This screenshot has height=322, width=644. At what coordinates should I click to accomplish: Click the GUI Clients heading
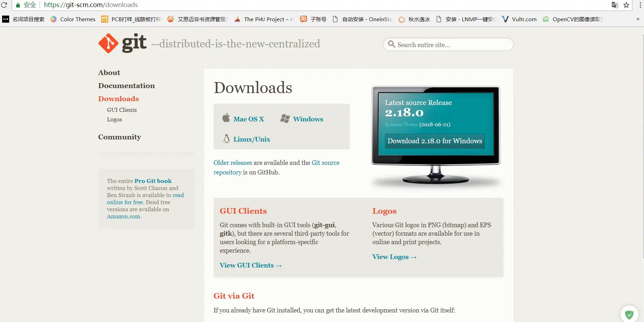tap(243, 211)
